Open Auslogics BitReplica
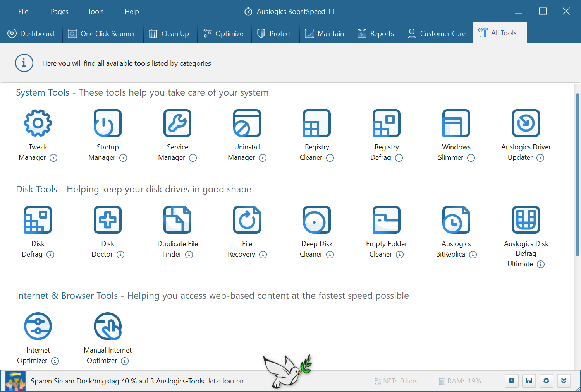Viewport: 581px width, 392px height. click(x=456, y=220)
